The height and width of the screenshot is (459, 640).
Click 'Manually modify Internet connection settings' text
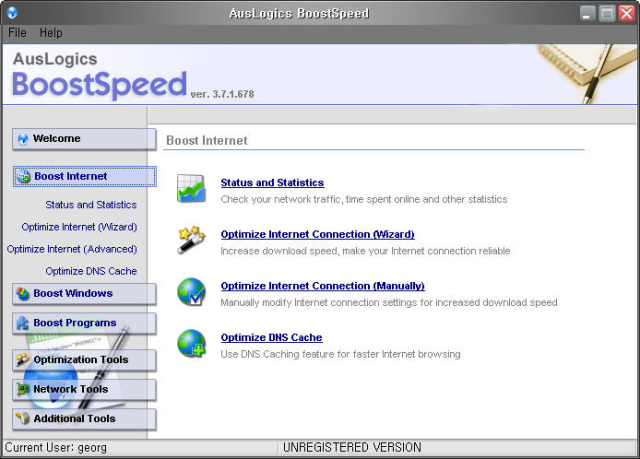click(389, 302)
